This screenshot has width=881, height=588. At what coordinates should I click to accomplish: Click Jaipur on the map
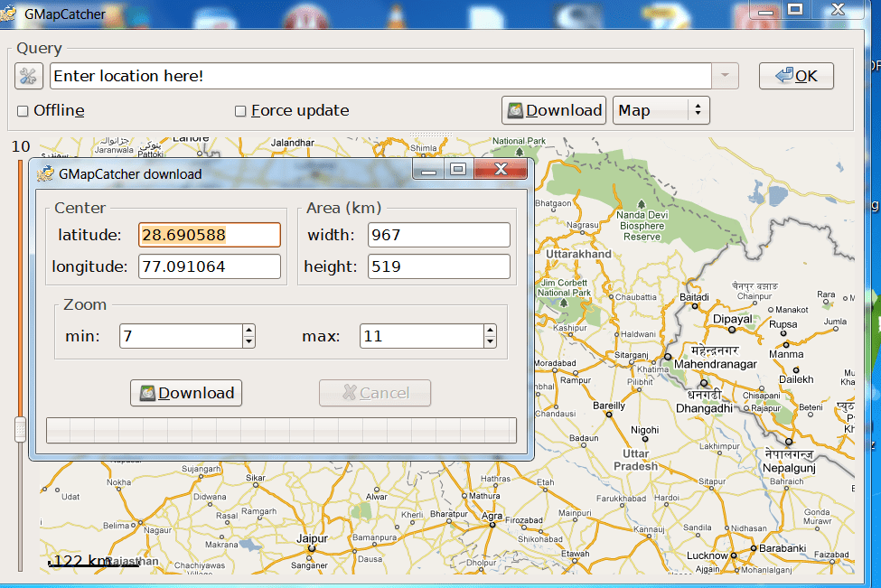312,538
